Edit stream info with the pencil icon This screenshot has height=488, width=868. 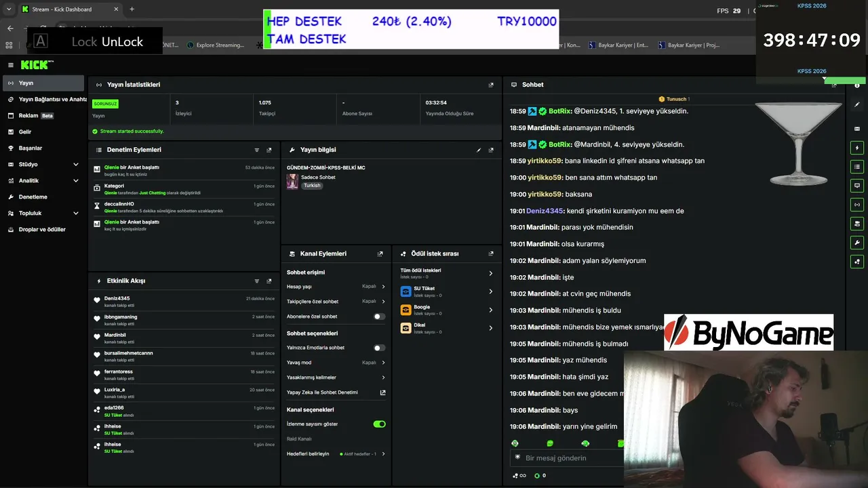pos(479,150)
